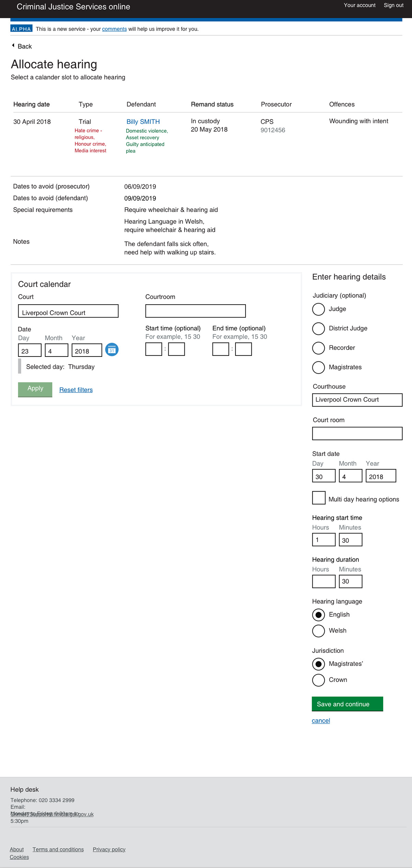Viewport: 412px width, 868px height.
Task: Click Sign out in header
Action: [x=393, y=5]
